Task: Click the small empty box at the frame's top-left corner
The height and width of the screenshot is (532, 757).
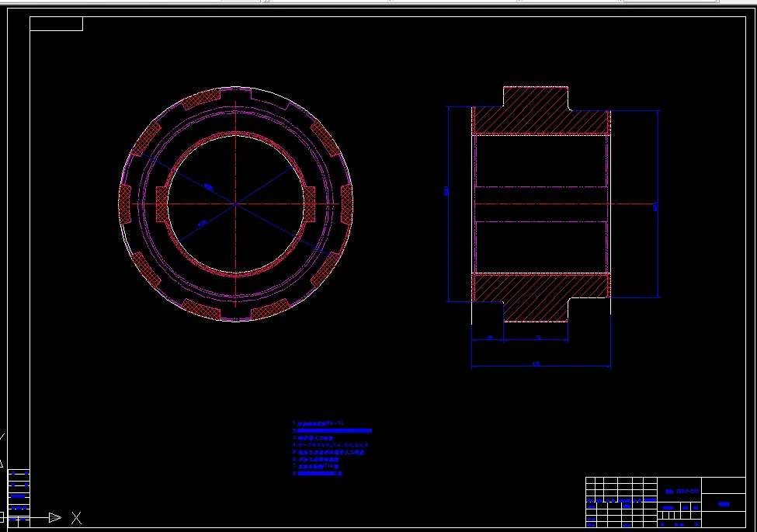Action: click(57, 23)
